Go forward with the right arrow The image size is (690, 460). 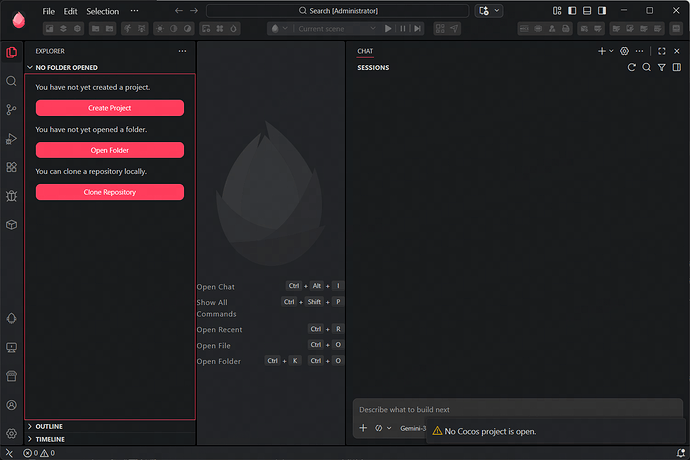194,11
